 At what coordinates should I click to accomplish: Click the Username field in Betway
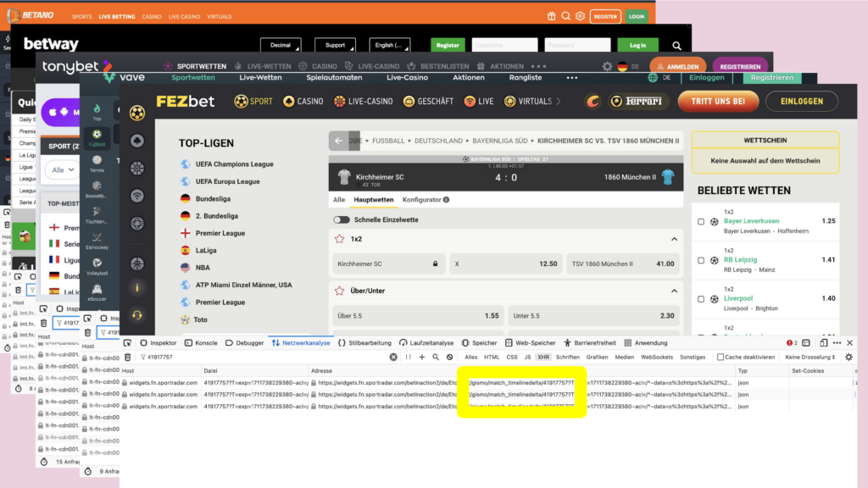504,46
